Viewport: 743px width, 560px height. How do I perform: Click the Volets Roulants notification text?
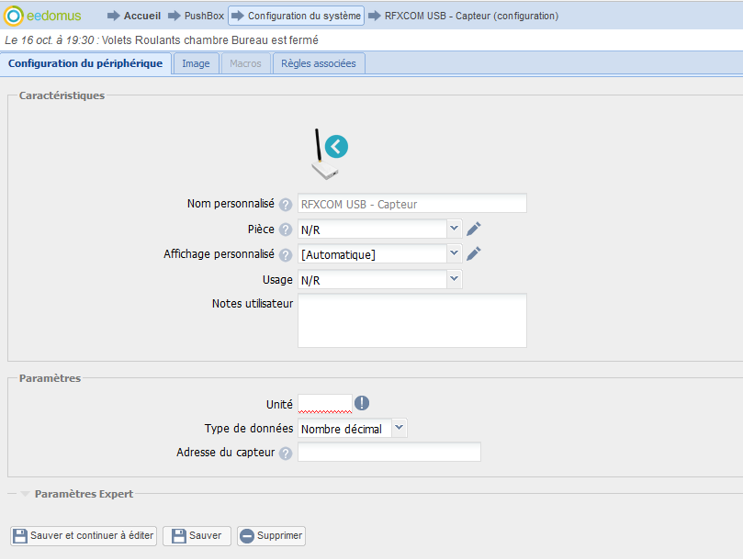[x=210, y=40]
